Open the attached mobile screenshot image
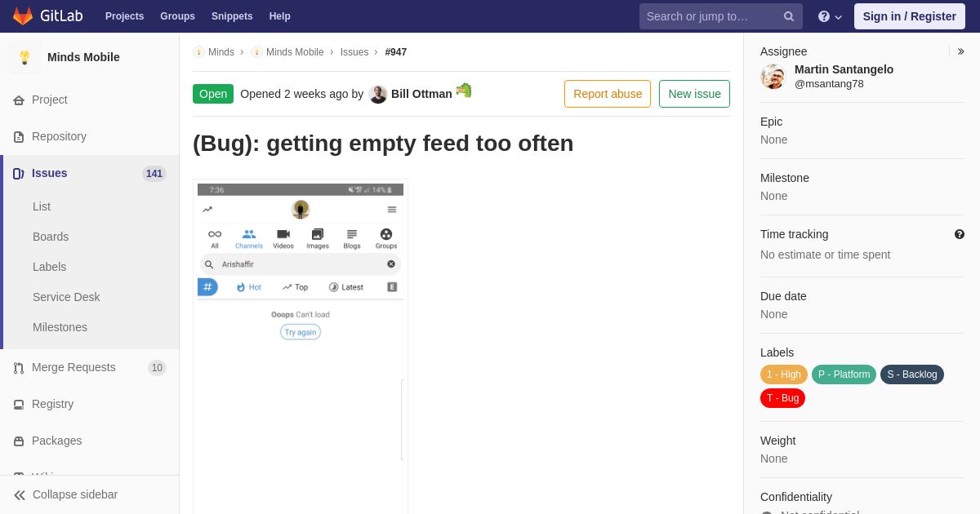The image size is (980, 514). (301, 347)
